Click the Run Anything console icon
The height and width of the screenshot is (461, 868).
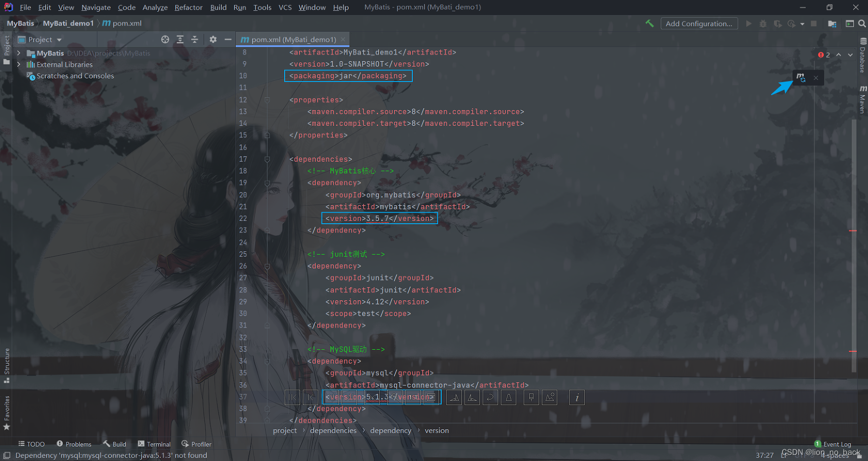[x=850, y=23]
